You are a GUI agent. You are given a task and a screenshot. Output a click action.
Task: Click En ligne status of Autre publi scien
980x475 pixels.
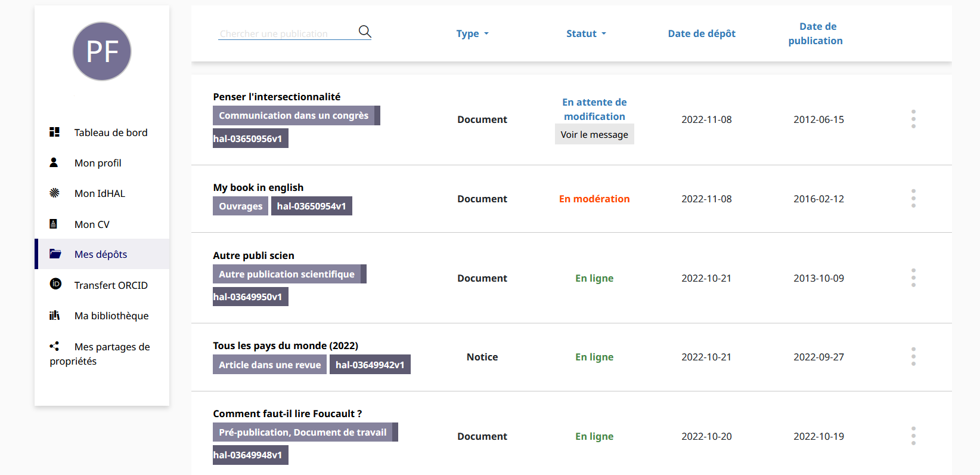pos(594,278)
